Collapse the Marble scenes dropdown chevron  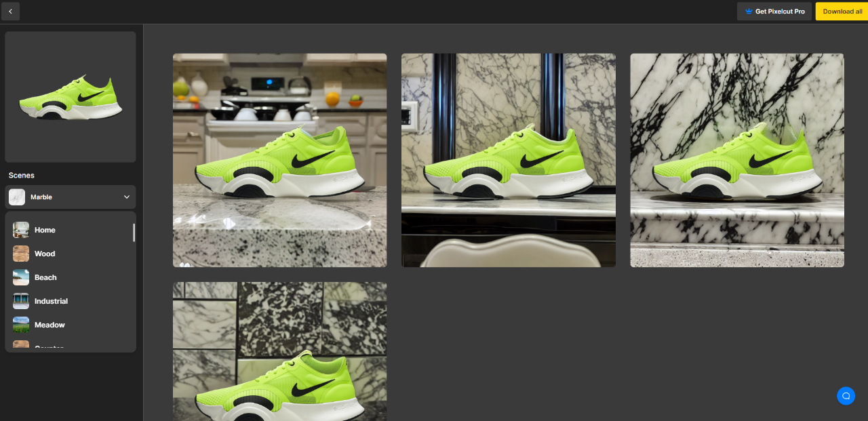[x=127, y=197]
